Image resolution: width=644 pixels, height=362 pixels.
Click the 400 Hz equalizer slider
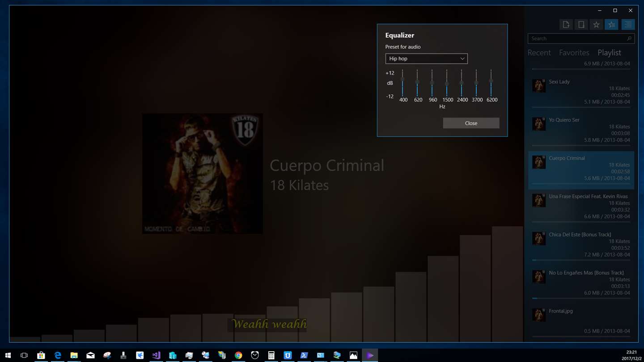(x=402, y=83)
